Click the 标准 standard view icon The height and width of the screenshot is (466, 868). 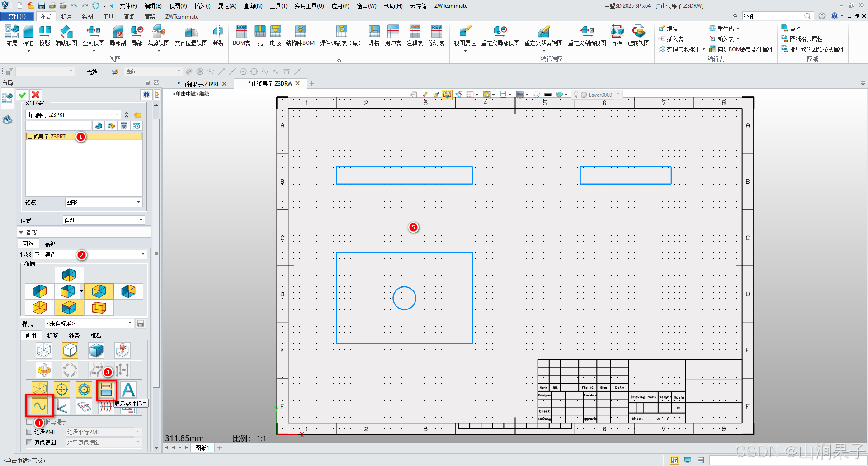(x=28, y=35)
